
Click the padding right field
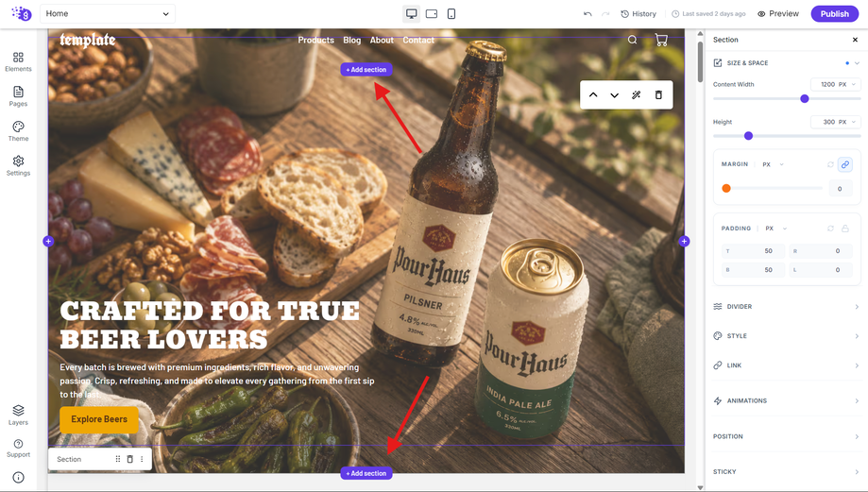click(x=821, y=250)
